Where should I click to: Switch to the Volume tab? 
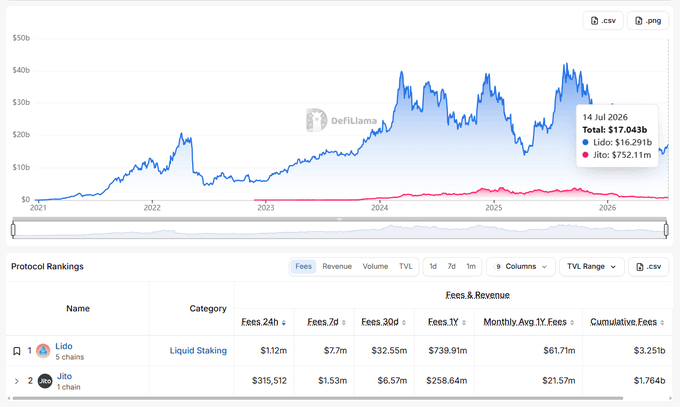pyautogui.click(x=375, y=266)
